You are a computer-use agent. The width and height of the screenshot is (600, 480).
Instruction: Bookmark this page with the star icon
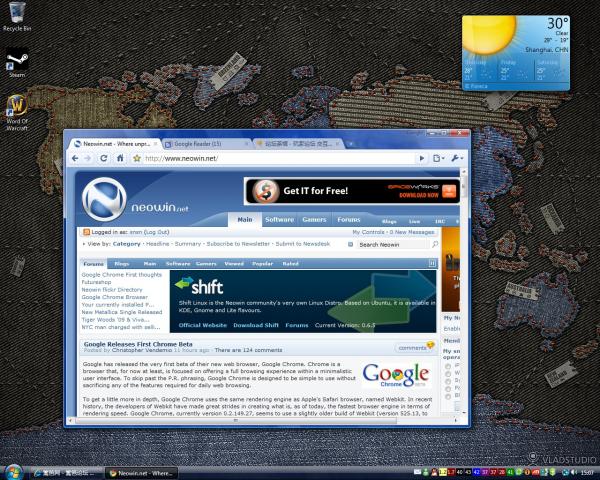tap(137, 158)
